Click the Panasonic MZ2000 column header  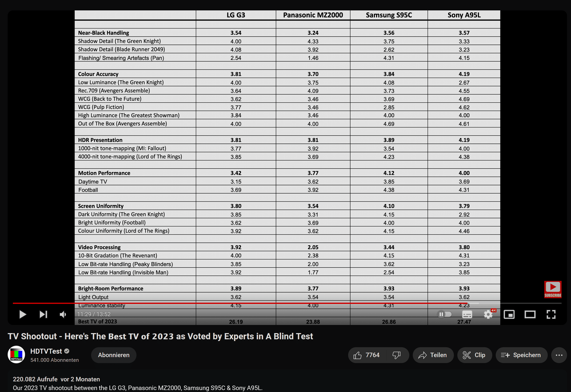tap(313, 15)
